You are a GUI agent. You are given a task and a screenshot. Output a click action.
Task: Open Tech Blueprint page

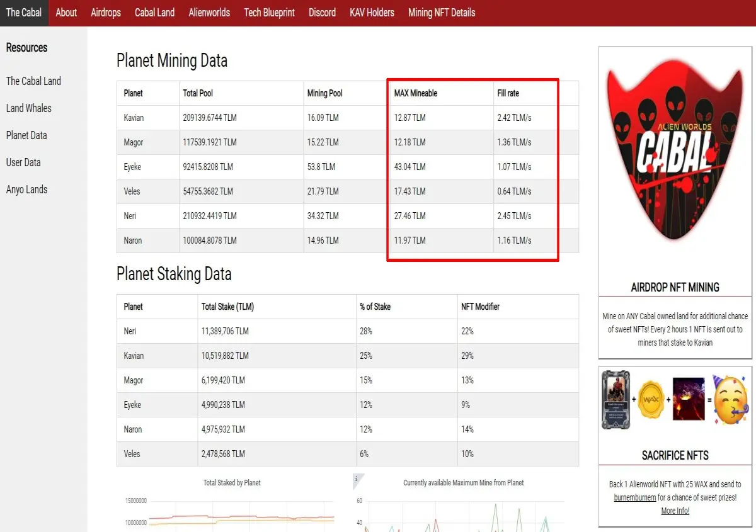coord(269,13)
